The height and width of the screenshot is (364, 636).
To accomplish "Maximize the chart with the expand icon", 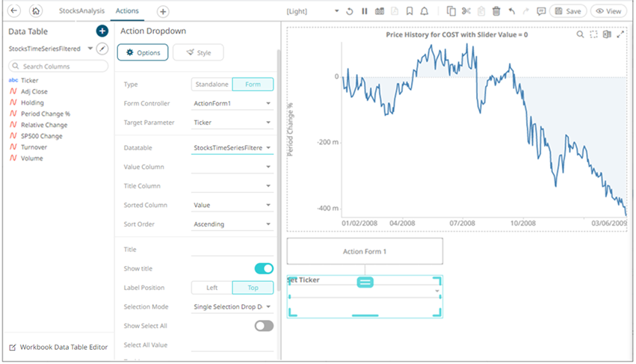I will tap(620, 34).
